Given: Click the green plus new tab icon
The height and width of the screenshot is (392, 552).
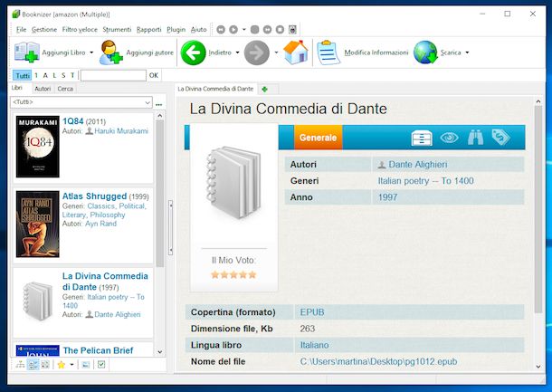Looking at the screenshot, I should pyautogui.click(x=265, y=89).
